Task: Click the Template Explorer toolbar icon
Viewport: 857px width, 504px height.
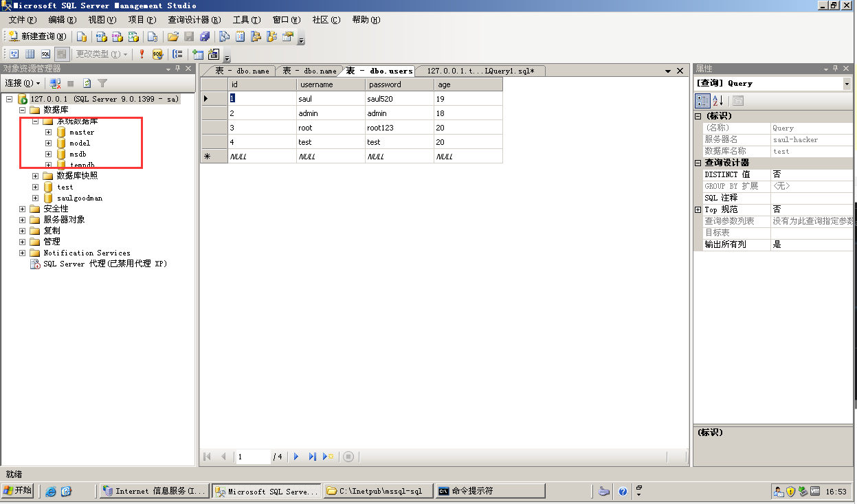Action: click(272, 36)
